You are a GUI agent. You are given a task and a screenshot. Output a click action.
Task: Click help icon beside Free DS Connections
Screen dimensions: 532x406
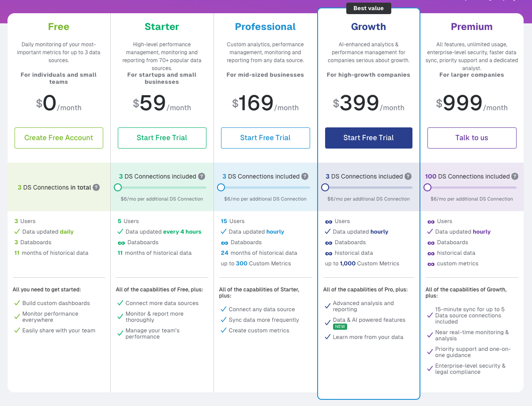(96, 187)
